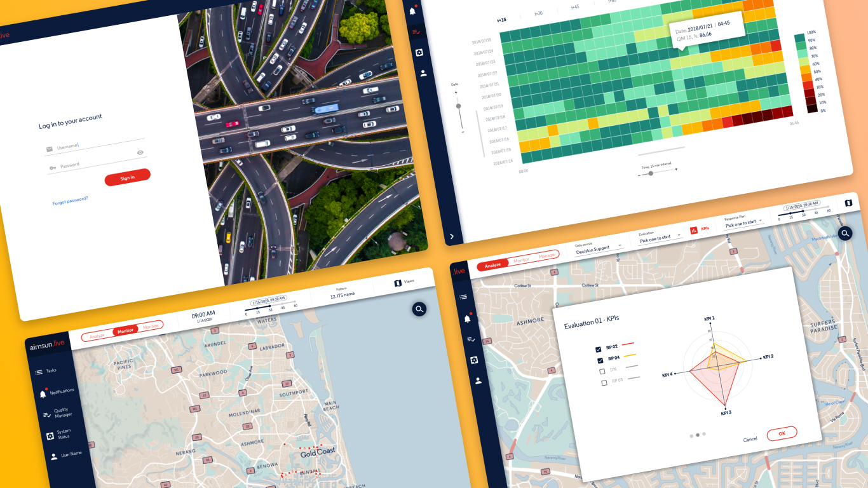
Task: Click the bell icon in KPI evaluation window sidebar
Action: [467, 318]
